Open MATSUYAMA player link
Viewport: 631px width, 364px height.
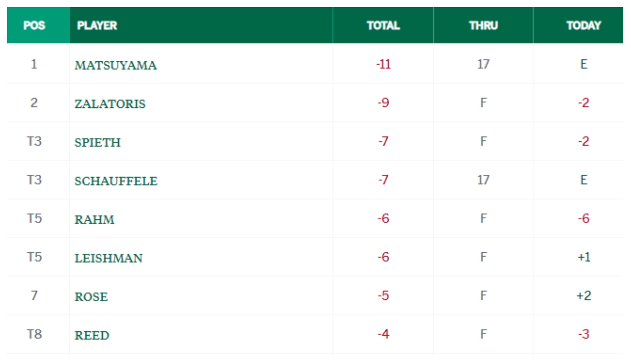coord(115,65)
